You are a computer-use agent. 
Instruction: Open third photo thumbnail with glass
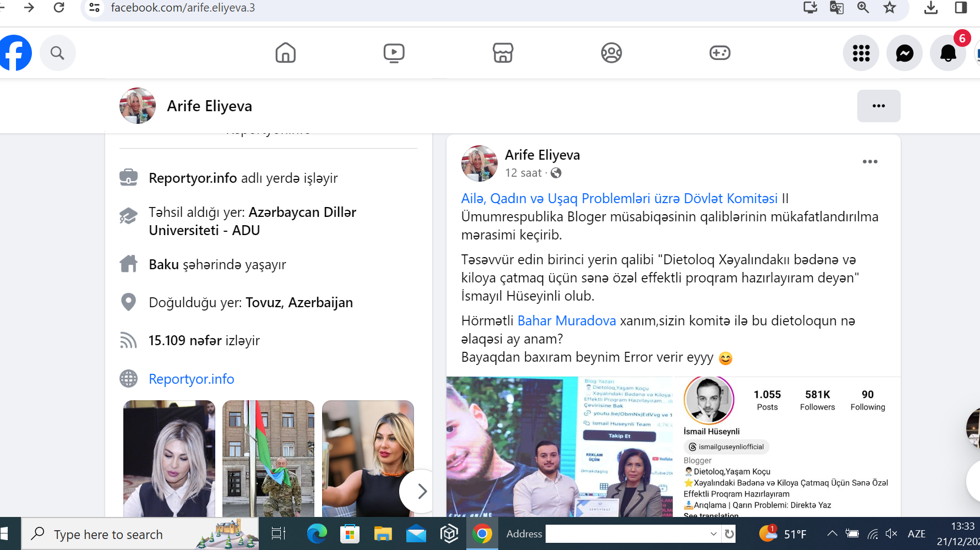click(x=368, y=459)
